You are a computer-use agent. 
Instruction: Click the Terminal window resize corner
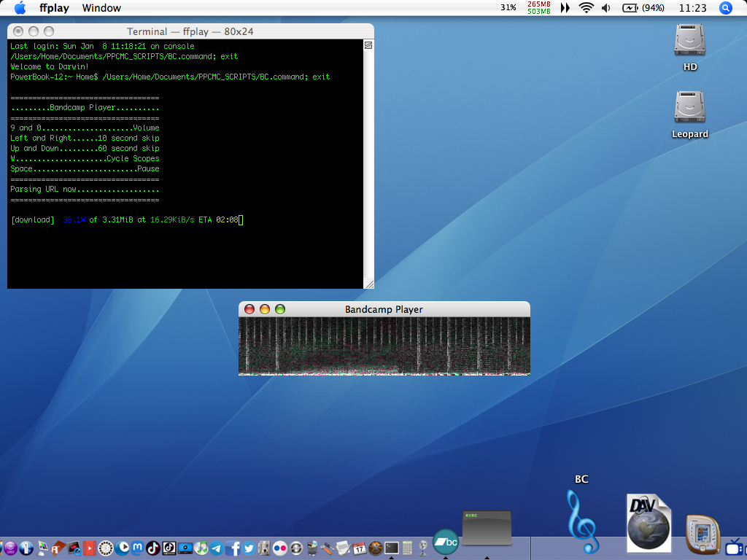[x=368, y=284]
